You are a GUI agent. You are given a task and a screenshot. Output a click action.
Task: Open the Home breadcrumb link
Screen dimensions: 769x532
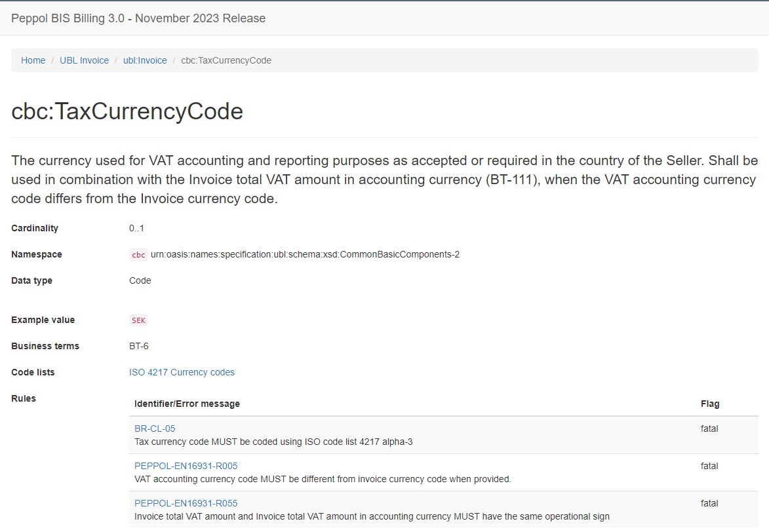(x=33, y=60)
